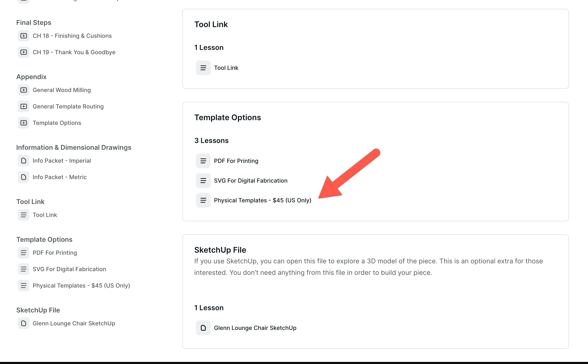The image size is (588, 364).
Task: Click the Physical Templates lesson icon in the sidebar
Action: tap(23, 286)
